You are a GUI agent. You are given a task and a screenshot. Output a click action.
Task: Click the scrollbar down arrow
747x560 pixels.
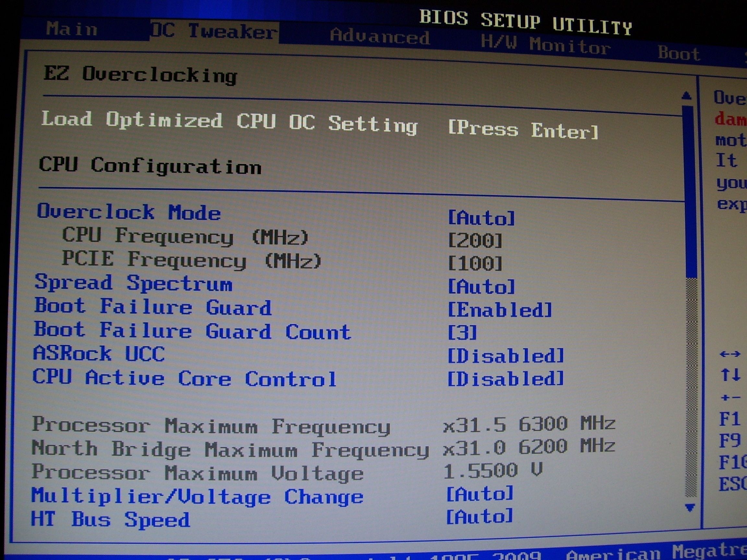(690, 507)
